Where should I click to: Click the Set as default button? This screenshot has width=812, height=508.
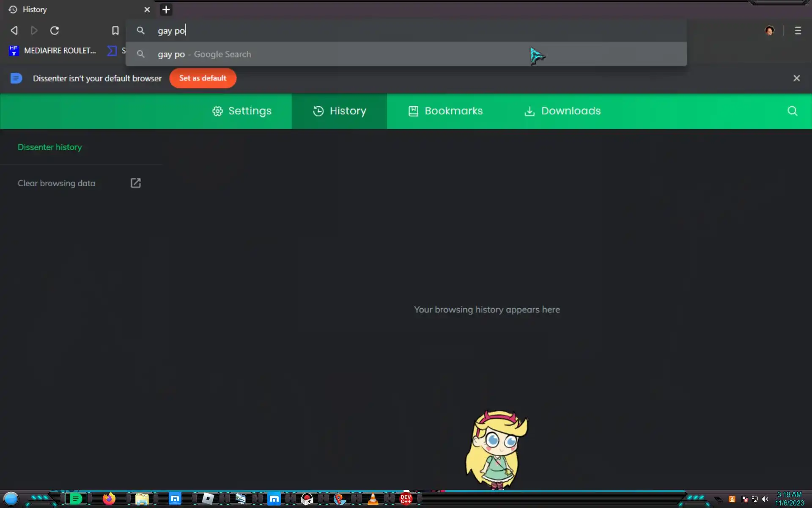click(203, 78)
